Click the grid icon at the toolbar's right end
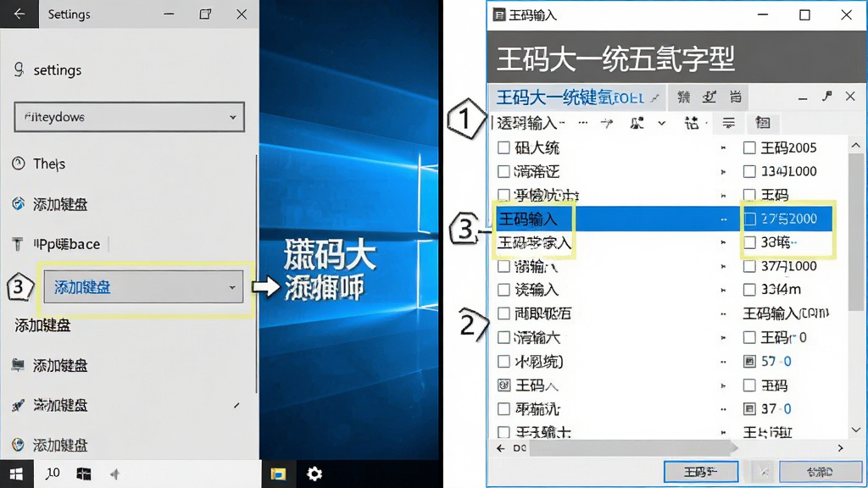This screenshot has width=868, height=488. click(763, 123)
